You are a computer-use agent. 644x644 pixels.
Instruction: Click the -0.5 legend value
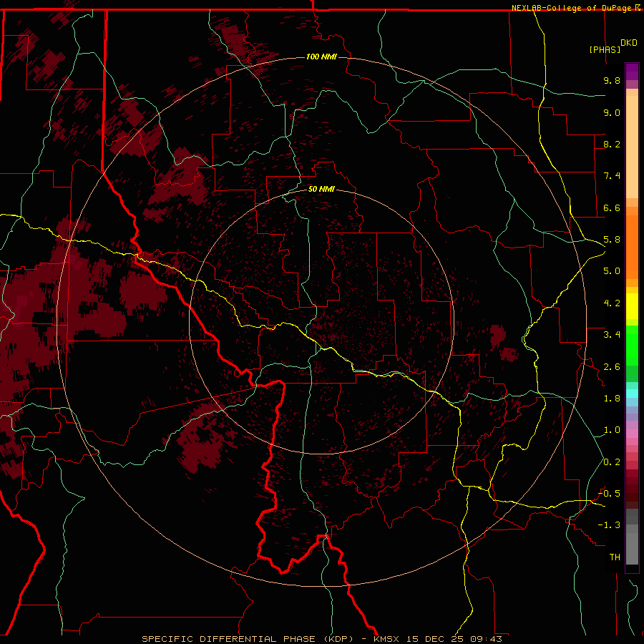pyautogui.click(x=609, y=494)
